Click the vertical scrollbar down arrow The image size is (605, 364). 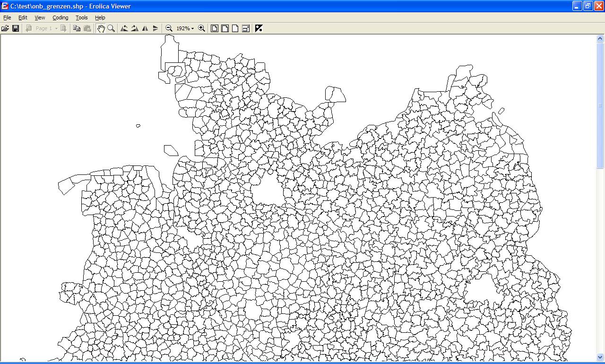600,357
